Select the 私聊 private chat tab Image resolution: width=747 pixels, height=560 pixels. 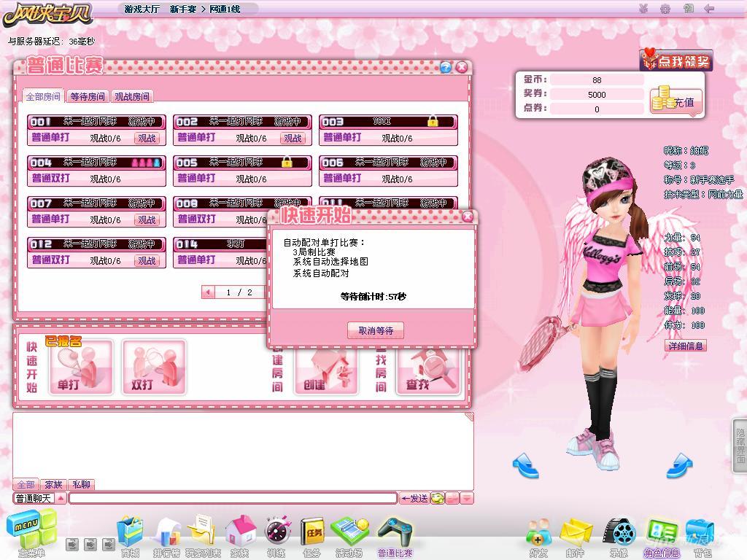point(82,484)
